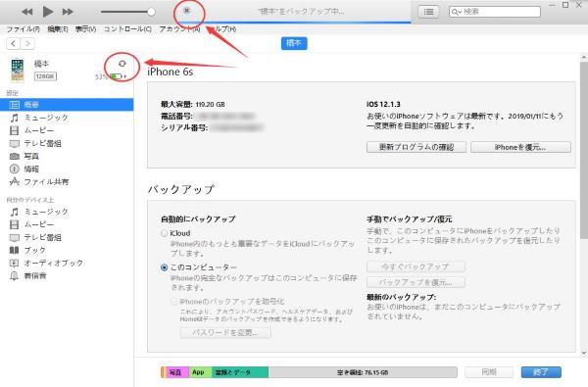Image resolution: width=588 pixels, height=387 pixels.
Task: Click the sync progress icon beside device
Action: click(x=122, y=64)
